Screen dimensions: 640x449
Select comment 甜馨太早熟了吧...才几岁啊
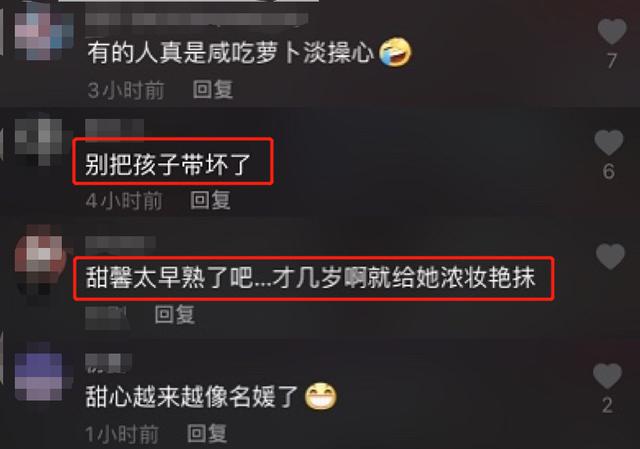point(310,278)
